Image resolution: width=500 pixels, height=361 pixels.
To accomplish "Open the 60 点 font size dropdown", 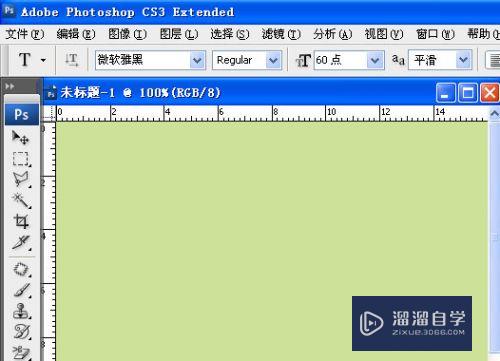I will [375, 60].
